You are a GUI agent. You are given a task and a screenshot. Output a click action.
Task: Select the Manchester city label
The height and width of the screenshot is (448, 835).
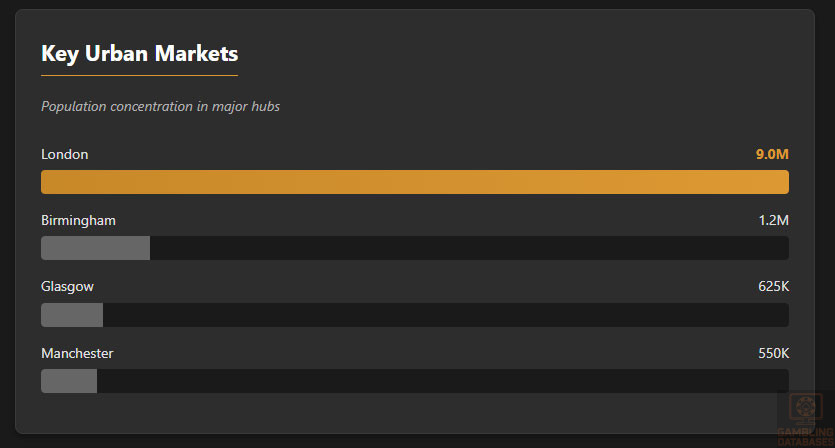point(77,353)
